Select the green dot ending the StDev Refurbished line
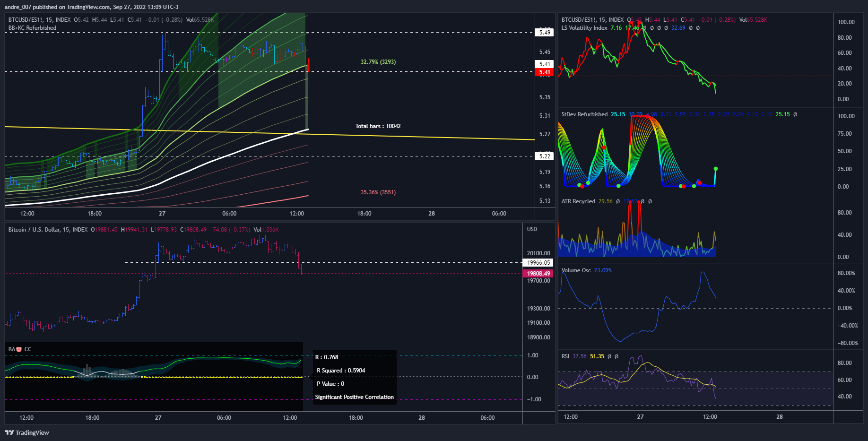 (x=715, y=169)
